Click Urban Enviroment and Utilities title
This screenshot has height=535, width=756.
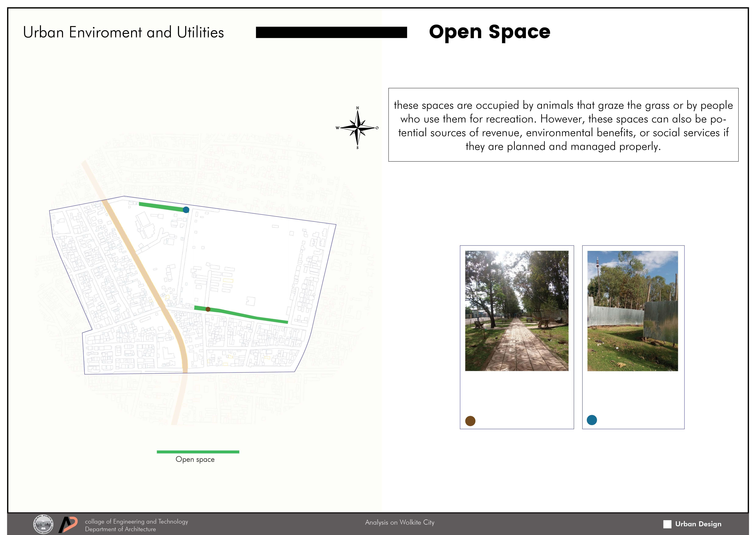click(x=123, y=33)
